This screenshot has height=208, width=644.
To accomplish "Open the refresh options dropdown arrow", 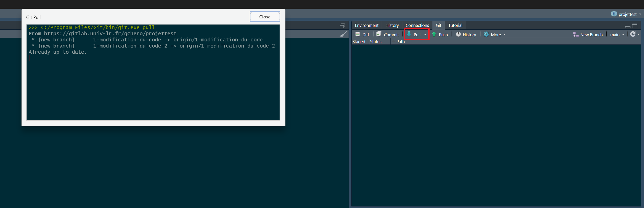I will 639,35.
